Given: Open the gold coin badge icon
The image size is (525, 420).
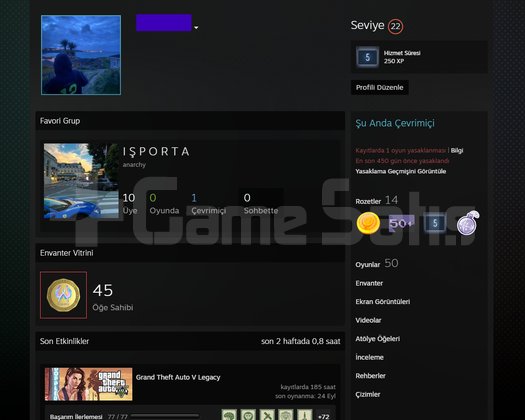Looking at the screenshot, I should pos(368,223).
